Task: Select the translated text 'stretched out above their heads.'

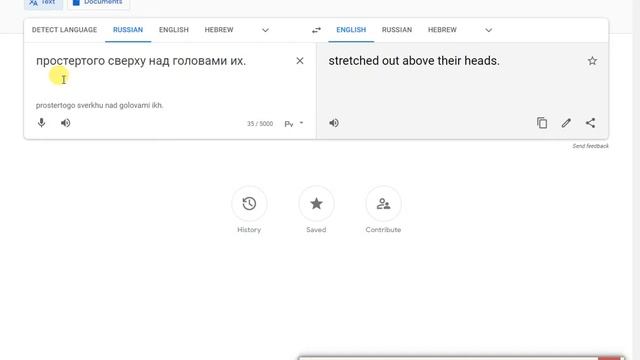Action: [x=414, y=61]
